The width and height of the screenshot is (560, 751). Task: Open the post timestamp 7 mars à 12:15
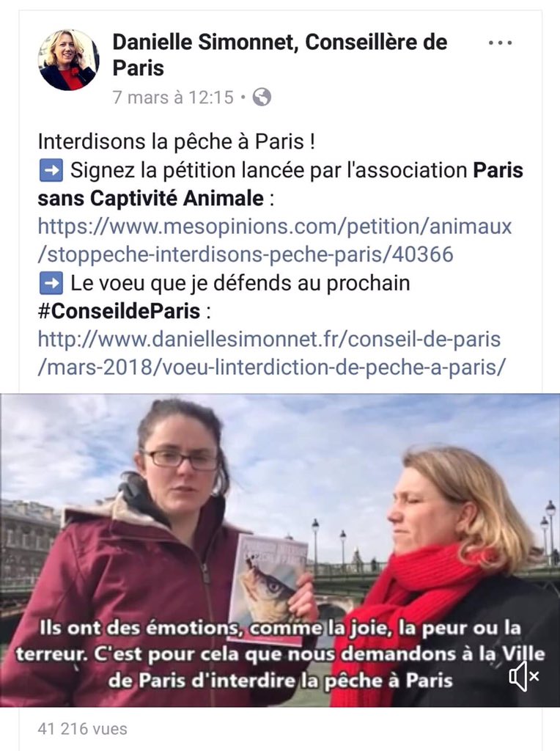pyautogui.click(x=173, y=98)
